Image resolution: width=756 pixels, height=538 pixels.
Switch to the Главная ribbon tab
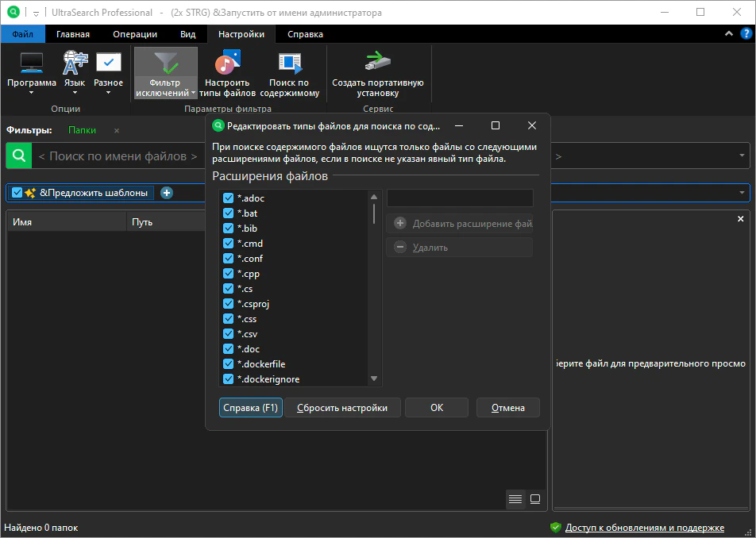tap(72, 34)
